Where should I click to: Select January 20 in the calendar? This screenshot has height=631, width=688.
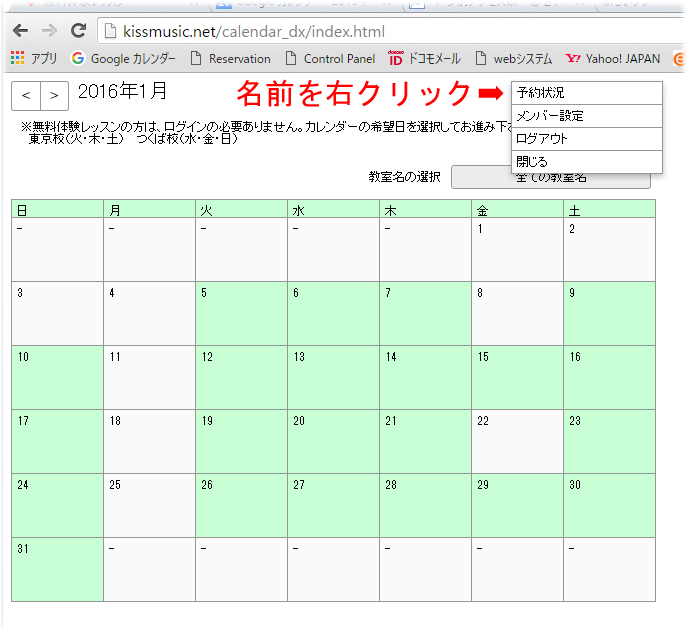(333, 441)
